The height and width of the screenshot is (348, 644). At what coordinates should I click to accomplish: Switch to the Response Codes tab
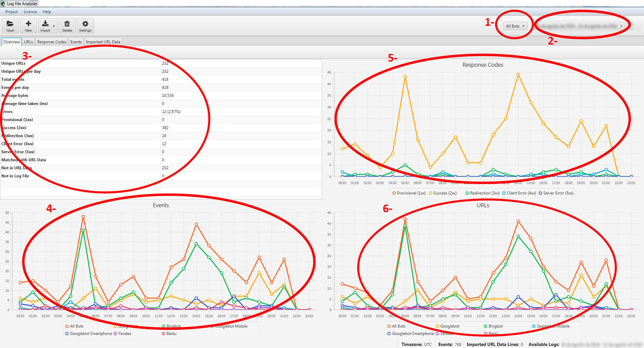pos(52,42)
